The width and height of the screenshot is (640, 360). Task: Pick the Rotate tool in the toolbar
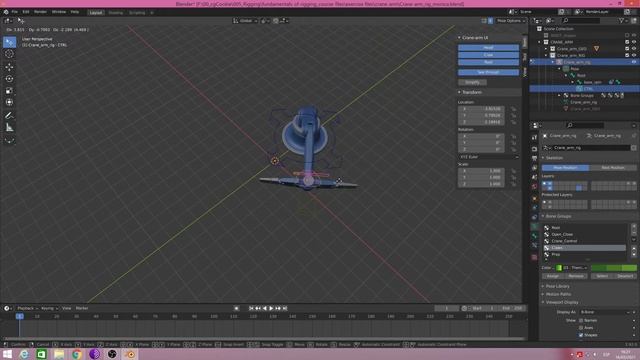point(9,78)
